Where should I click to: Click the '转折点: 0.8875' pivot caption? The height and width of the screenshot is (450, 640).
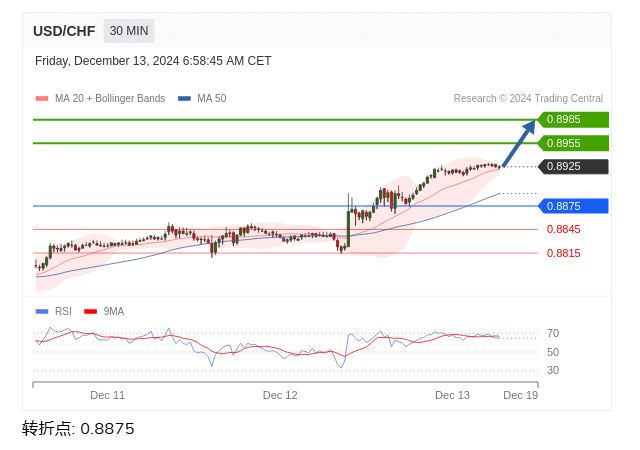tap(78, 429)
